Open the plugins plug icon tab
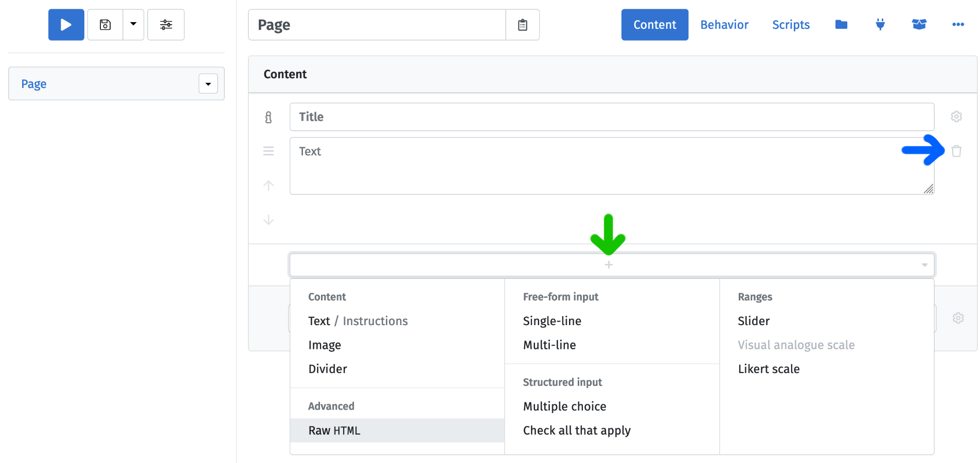 point(880,25)
